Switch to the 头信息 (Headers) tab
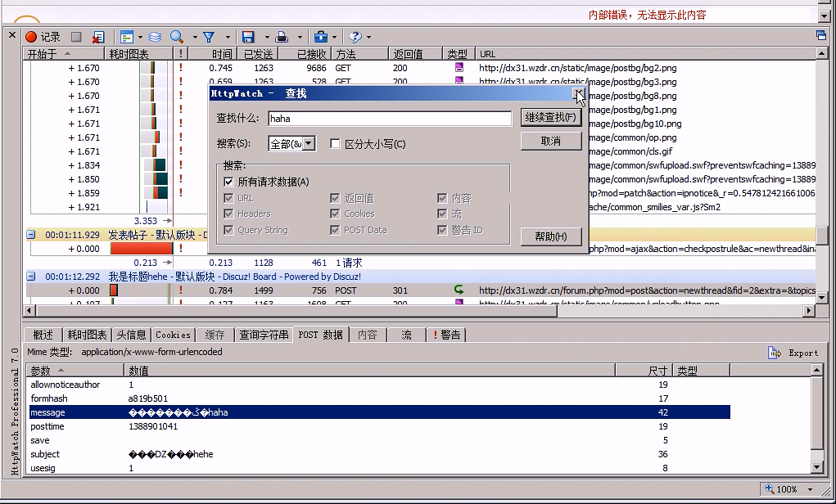This screenshot has height=504, width=836. click(x=131, y=335)
